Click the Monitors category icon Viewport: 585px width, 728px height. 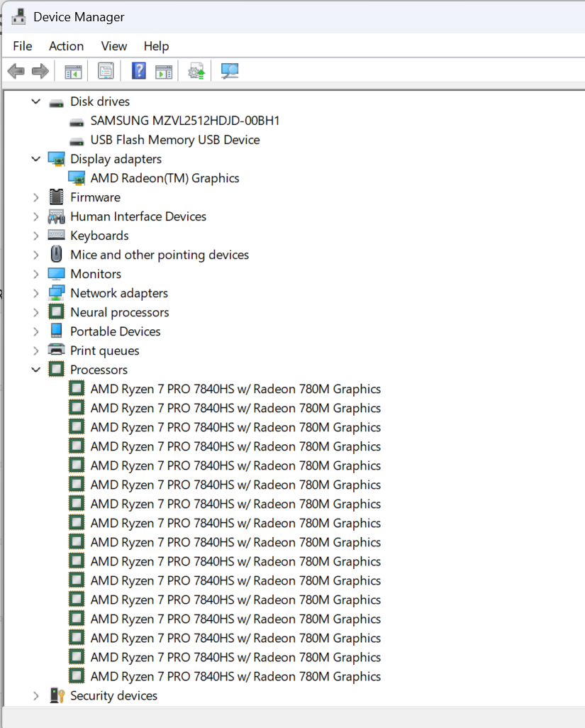(x=56, y=274)
